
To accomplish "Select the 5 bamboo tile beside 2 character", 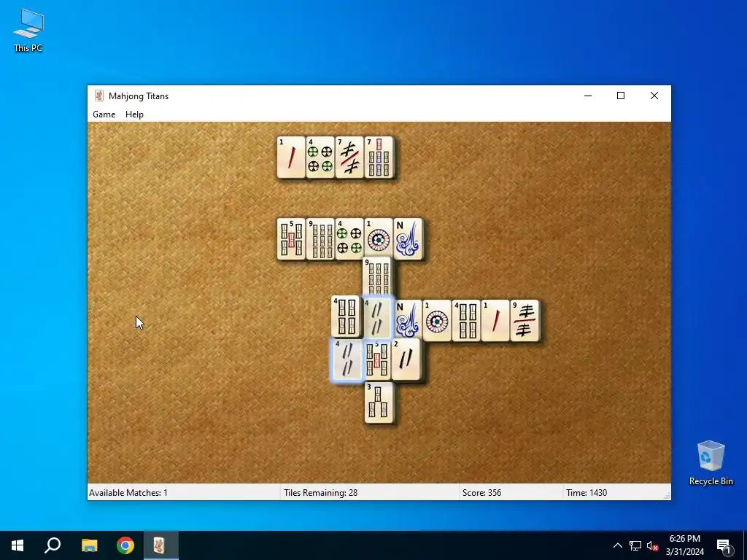I will (377, 360).
